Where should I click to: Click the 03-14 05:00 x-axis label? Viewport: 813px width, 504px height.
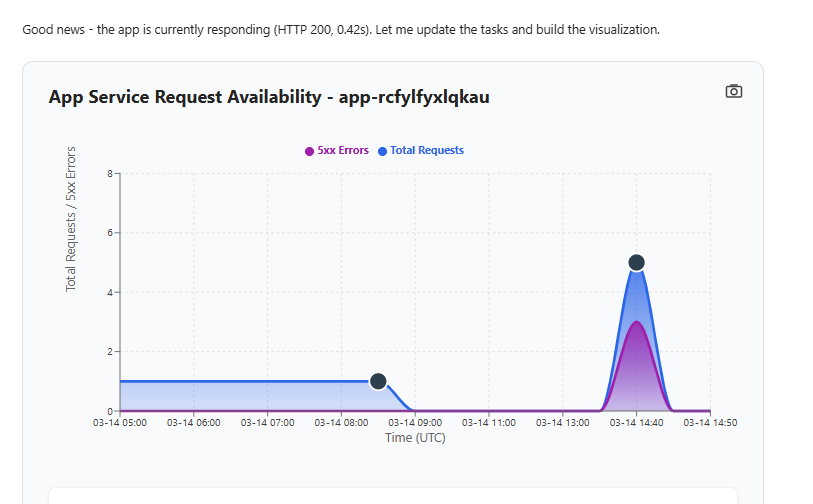coord(120,423)
